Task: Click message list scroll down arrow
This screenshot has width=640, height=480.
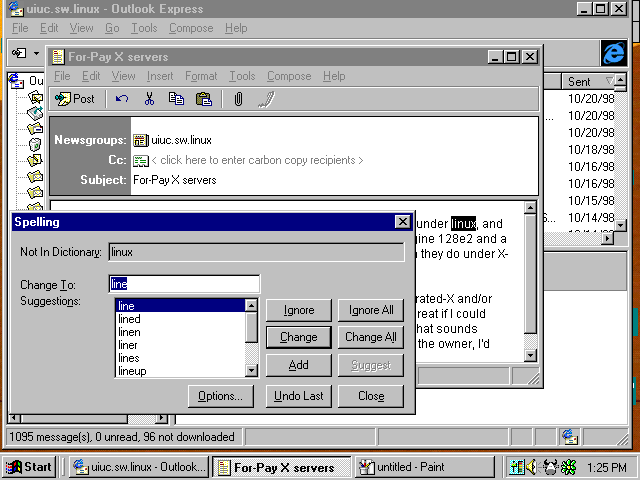Action: (x=620, y=225)
